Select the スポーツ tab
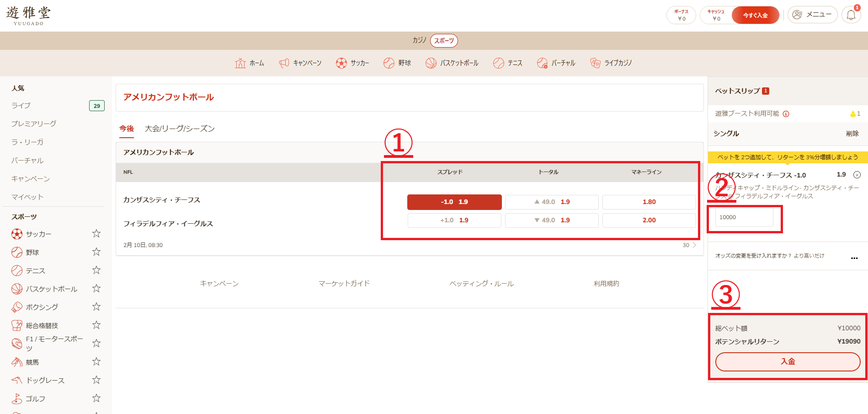Viewport: 868px width, 414px height. pyautogui.click(x=444, y=41)
